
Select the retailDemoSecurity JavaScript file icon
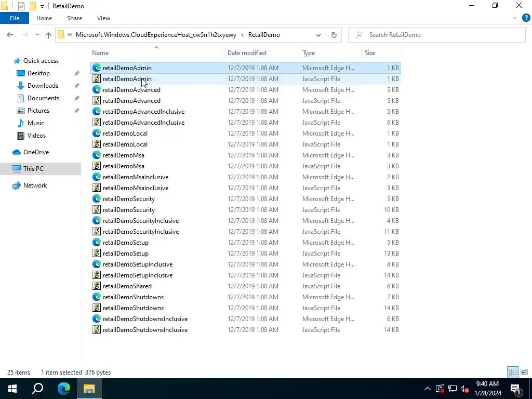(97, 210)
